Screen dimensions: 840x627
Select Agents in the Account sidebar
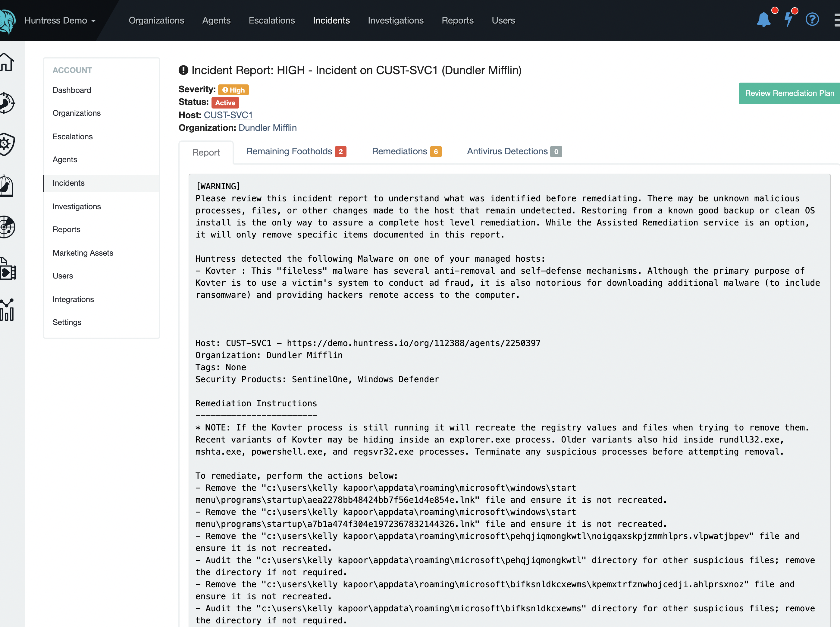pos(65,160)
